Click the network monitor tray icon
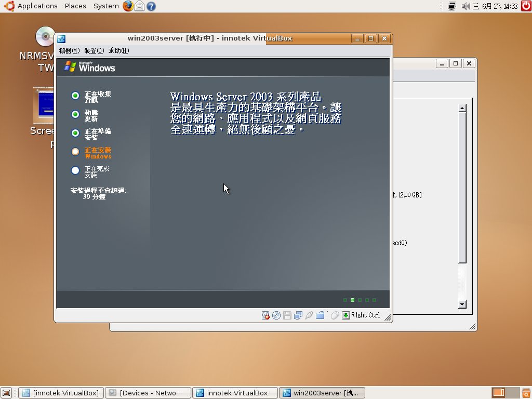 (451, 6)
